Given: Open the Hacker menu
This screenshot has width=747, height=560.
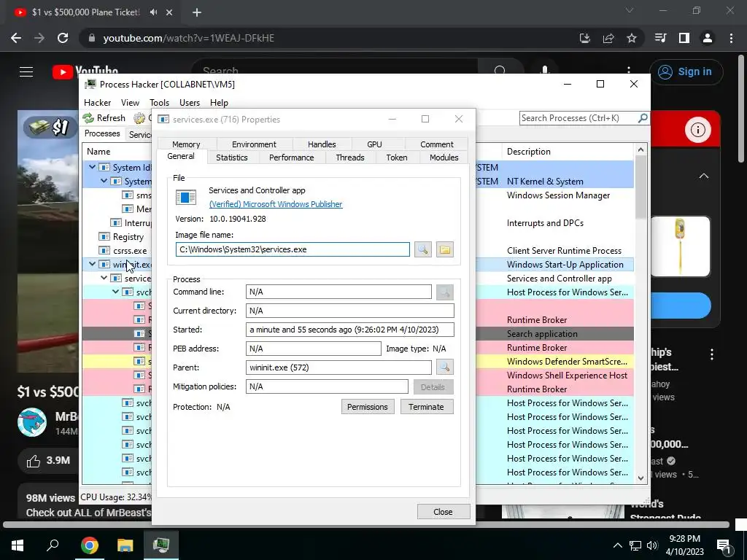Looking at the screenshot, I should pos(97,102).
